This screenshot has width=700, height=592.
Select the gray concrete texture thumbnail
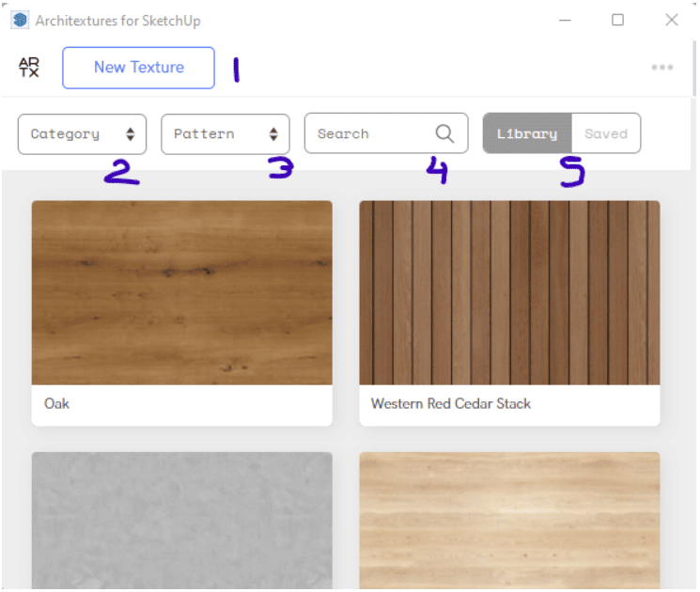coord(181,521)
